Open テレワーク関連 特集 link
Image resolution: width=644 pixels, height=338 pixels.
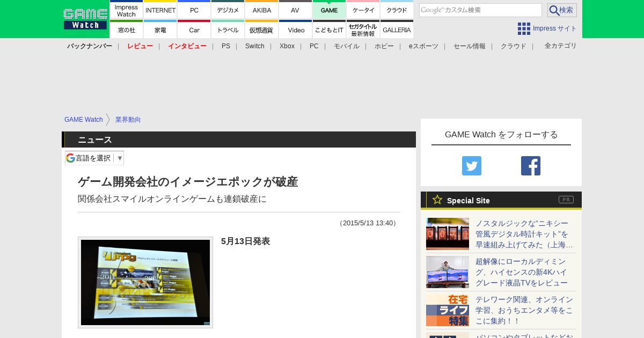524,310
